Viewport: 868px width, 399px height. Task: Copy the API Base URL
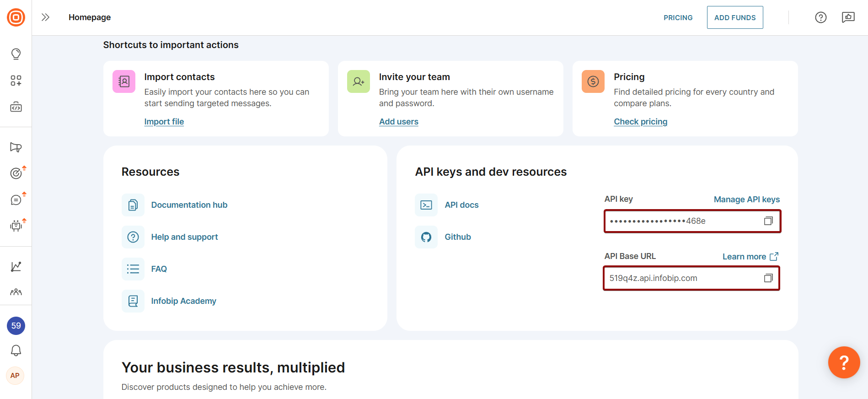point(768,278)
